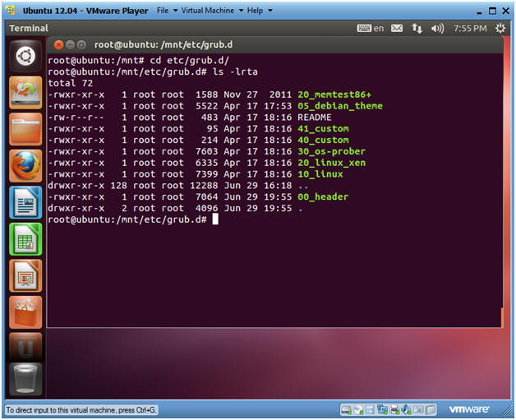This screenshot has height=420, width=516.
Task: Open keyboard layout en indicator
Action: tap(371, 28)
